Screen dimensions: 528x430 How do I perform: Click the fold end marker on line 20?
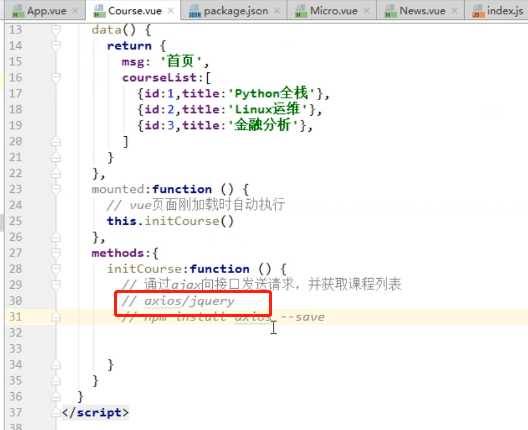[56, 141]
